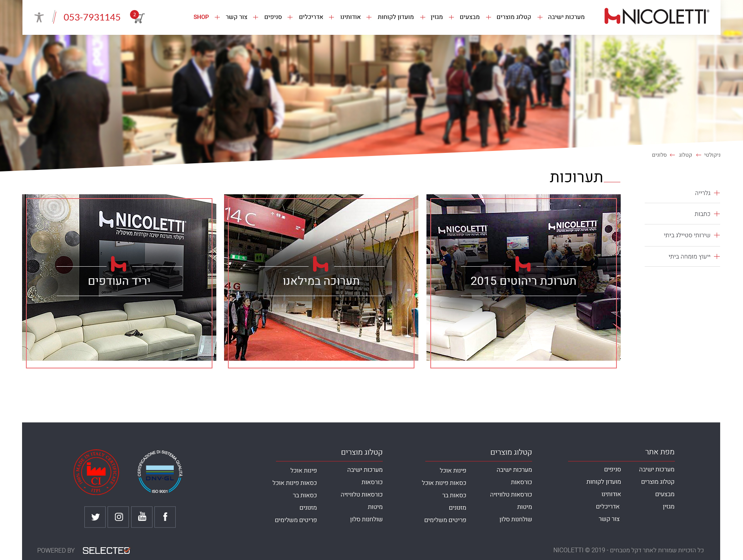This screenshot has height=560, width=743.
Task: Click the Made in Italy certificate badge
Action: (96, 472)
